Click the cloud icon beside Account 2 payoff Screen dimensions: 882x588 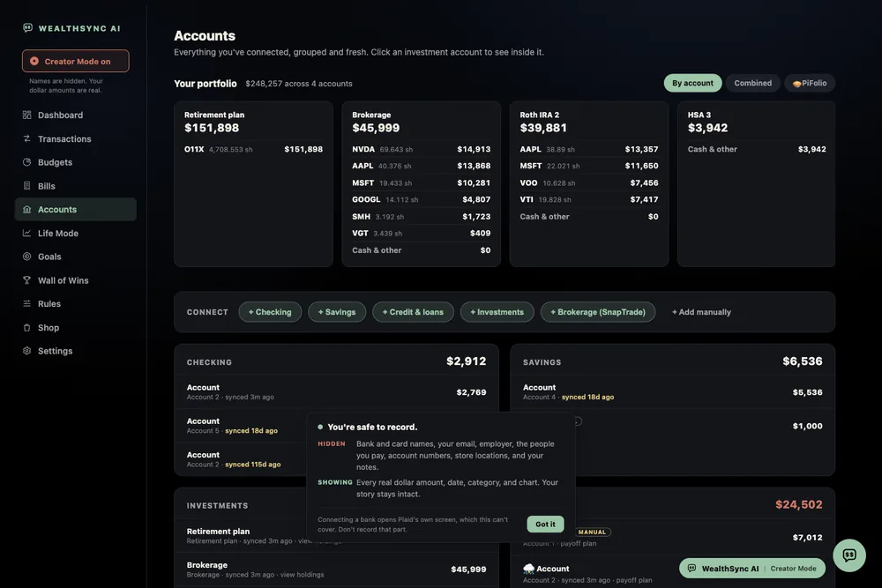[x=528, y=569]
